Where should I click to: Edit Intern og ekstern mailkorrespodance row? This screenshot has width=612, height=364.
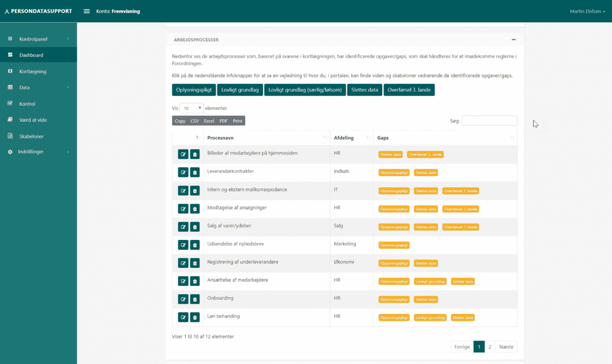183,191
